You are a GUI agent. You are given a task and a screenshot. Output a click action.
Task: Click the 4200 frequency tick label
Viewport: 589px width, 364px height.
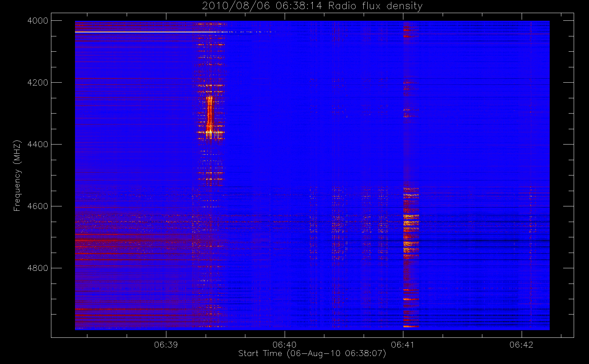pyautogui.click(x=38, y=83)
